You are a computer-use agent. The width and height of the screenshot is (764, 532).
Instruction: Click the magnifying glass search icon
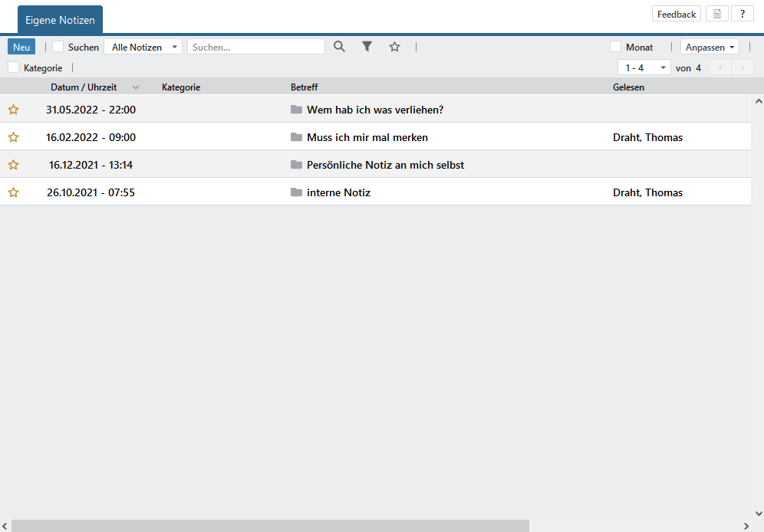(x=339, y=47)
